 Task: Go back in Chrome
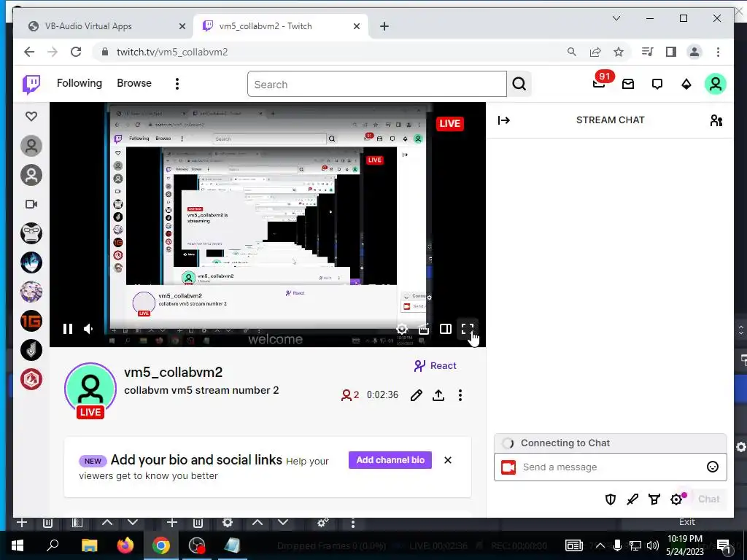point(29,52)
